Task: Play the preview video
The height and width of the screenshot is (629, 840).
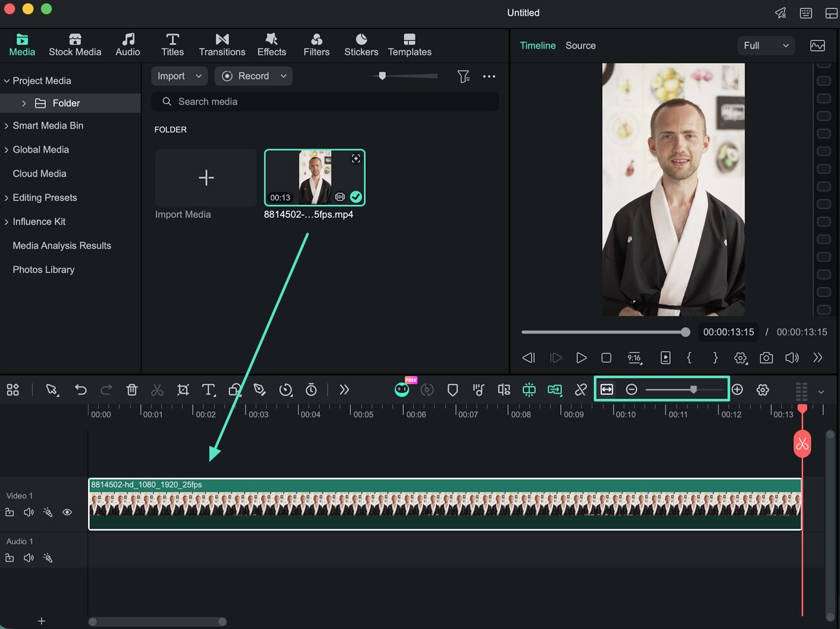Action: pyautogui.click(x=582, y=357)
